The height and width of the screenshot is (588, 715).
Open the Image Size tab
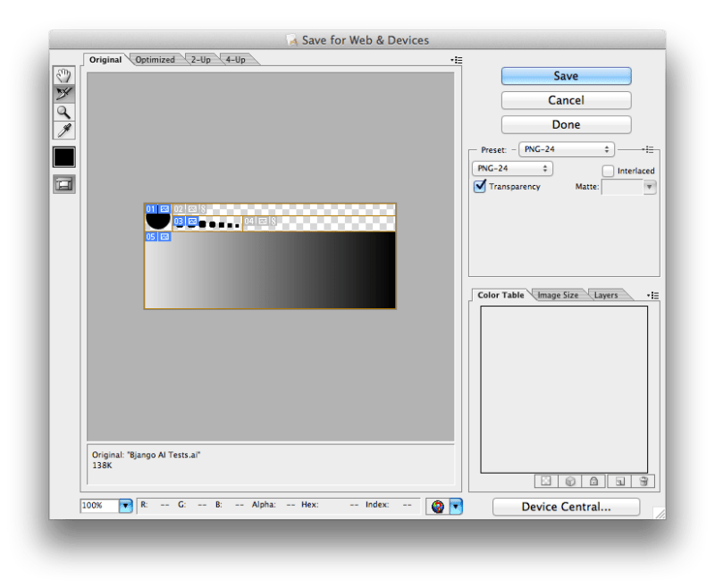tap(559, 294)
